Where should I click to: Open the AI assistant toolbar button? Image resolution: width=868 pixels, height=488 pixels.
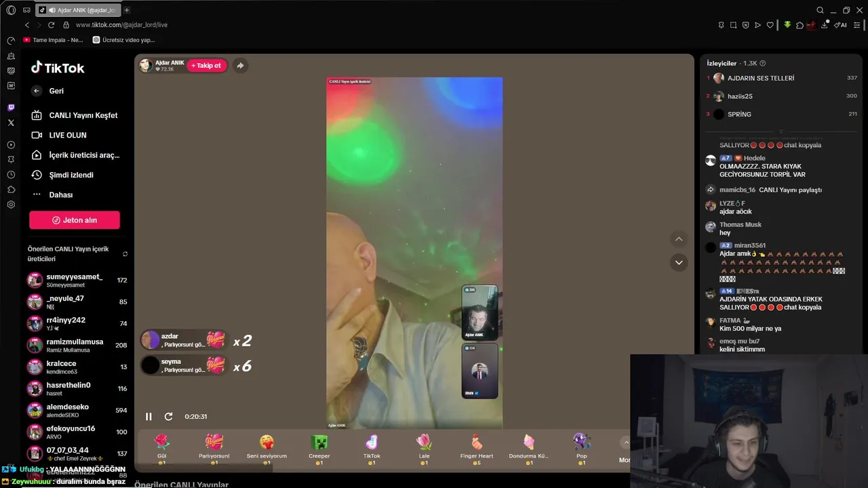pos(842,25)
